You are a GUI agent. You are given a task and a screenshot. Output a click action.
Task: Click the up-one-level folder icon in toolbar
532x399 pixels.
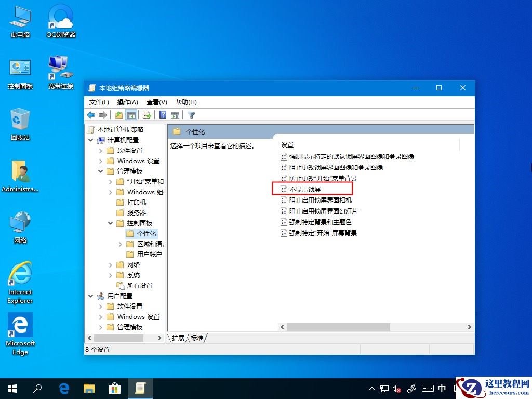(118, 115)
